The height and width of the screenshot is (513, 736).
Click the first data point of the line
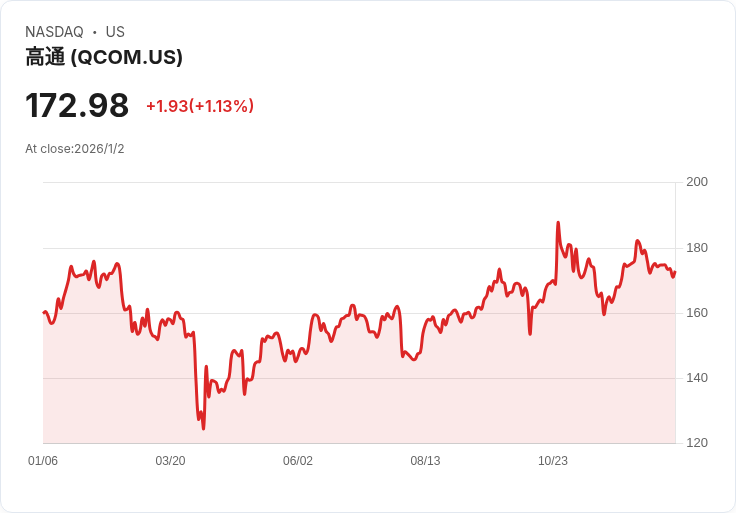pyautogui.click(x=44, y=312)
